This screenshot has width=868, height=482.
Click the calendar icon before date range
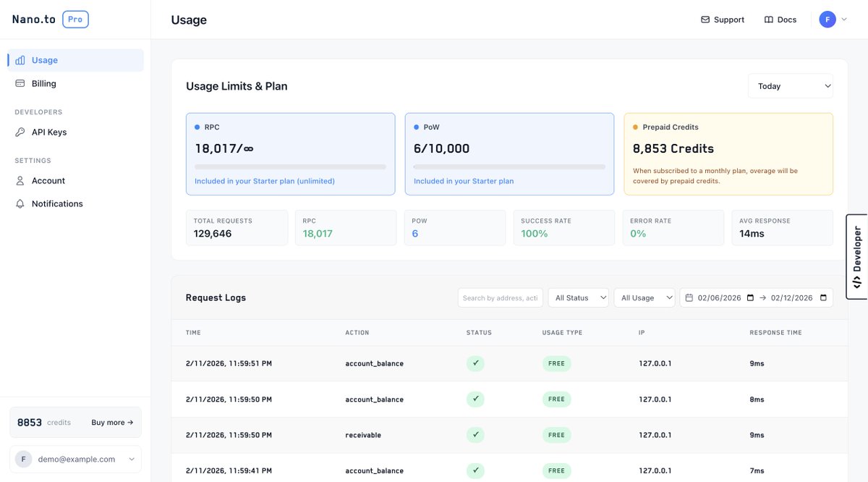point(689,297)
